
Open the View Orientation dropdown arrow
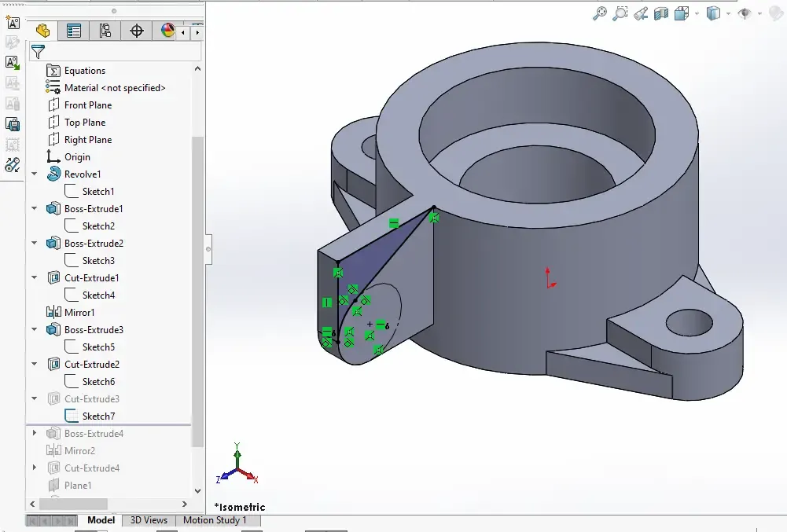click(697, 13)
